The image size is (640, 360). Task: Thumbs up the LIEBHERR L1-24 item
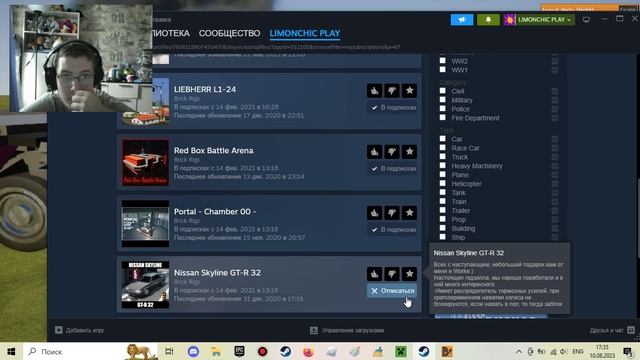click(x=374, y=91)
